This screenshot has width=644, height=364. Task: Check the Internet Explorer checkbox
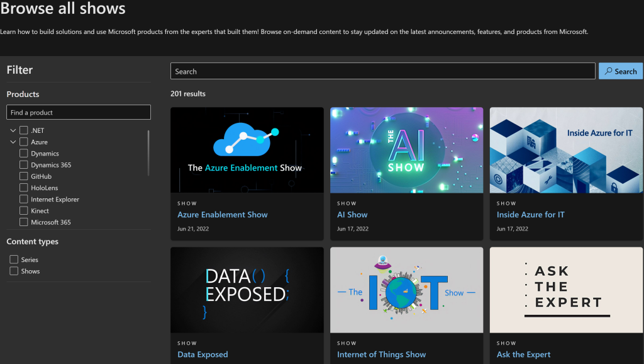(x=24, y=200)
